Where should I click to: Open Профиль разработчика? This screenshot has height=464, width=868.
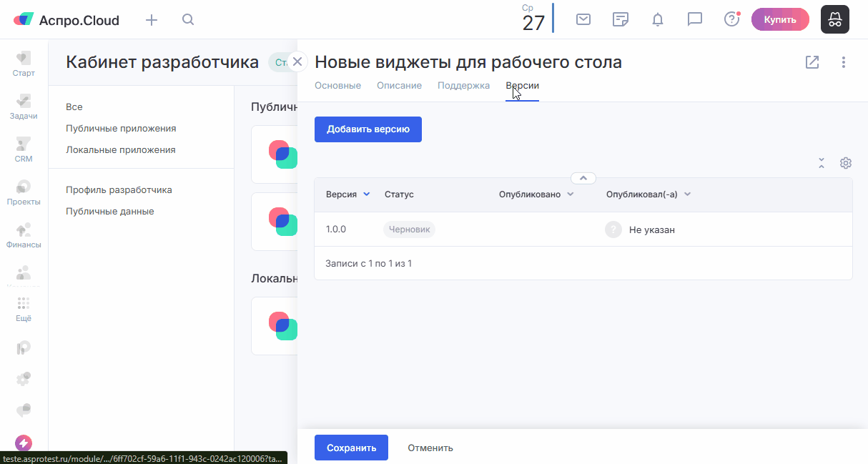119,190
